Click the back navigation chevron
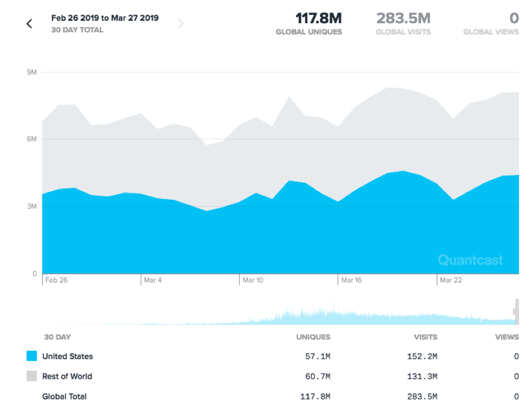Image resolution: width=532 pixels, height=409 pixels. pyautogui.click(x=29, y=23)
